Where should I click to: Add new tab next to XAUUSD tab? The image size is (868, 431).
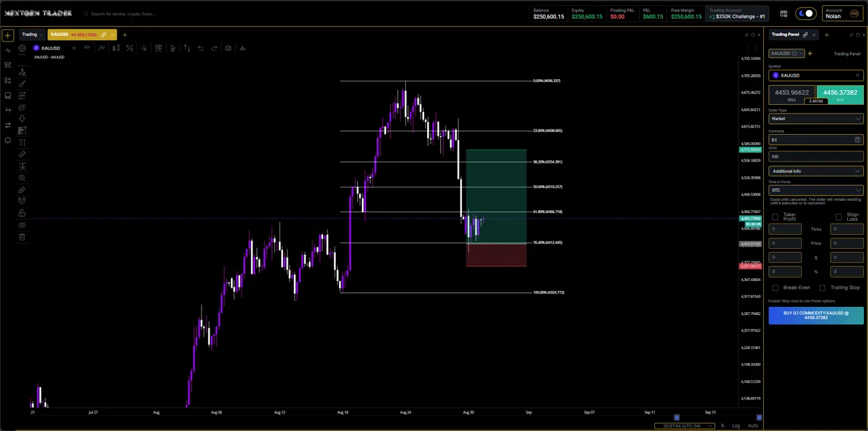pyautogui.click(x=124, y=35)
